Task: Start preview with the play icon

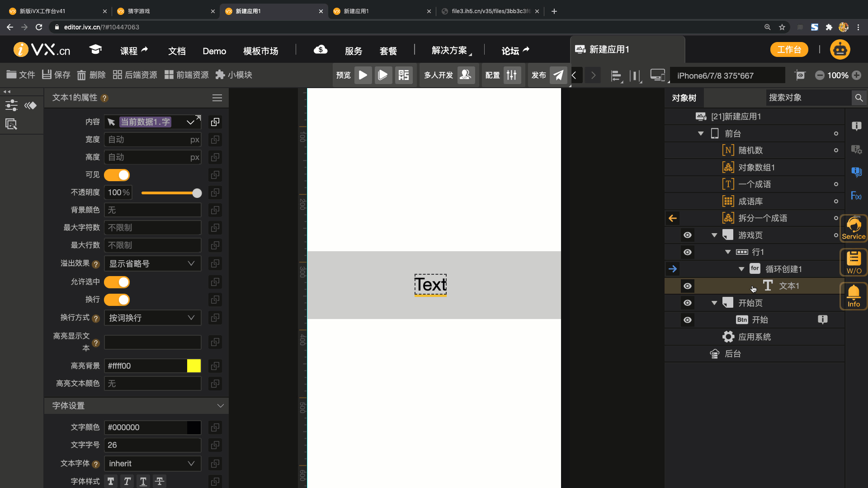Action: (x=363, y=75)
